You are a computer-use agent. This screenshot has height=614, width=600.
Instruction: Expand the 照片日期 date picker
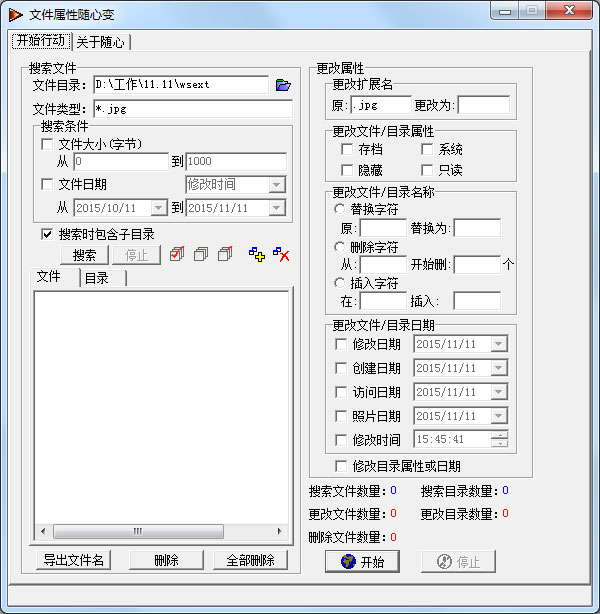[x=499, y=416]
